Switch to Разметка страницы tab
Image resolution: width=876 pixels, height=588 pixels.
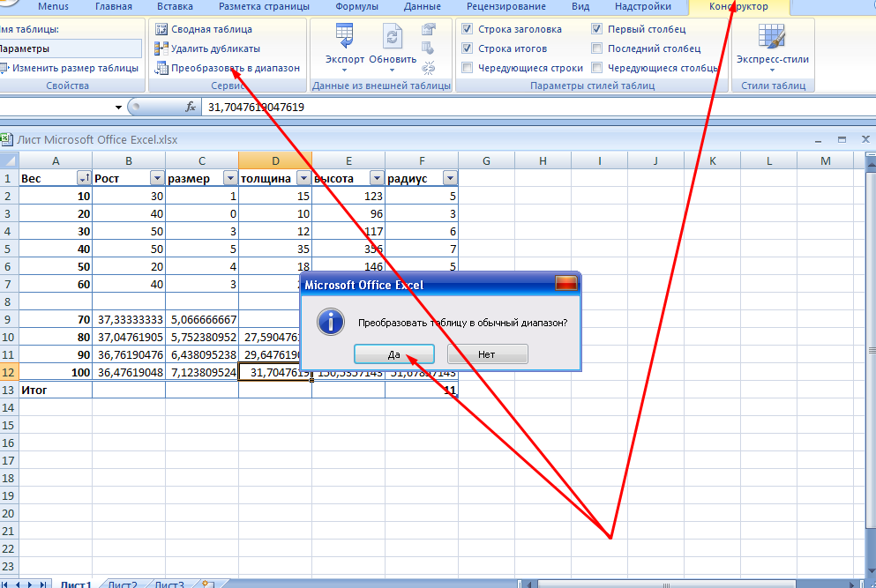click(264, 7)
